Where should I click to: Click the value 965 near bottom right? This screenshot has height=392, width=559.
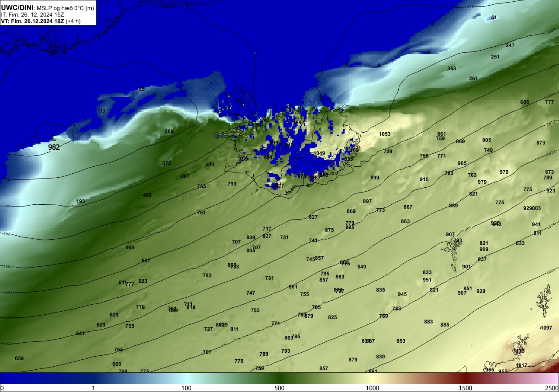tap(490, 370)
